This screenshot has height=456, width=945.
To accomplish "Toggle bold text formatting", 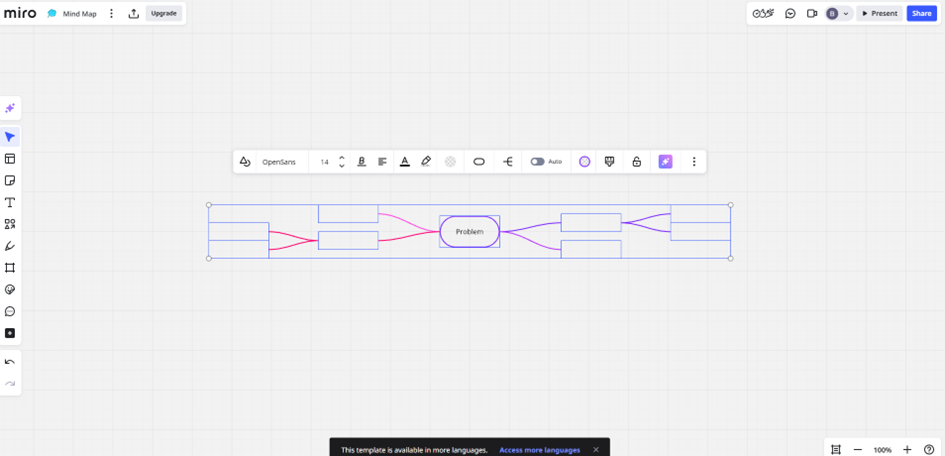I will [x=361, y=162].
